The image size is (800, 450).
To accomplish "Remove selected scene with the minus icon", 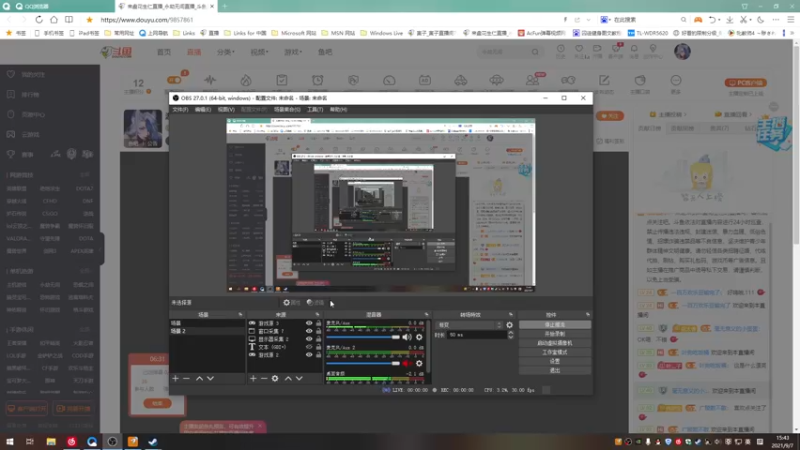I will (x=186, y=379).
